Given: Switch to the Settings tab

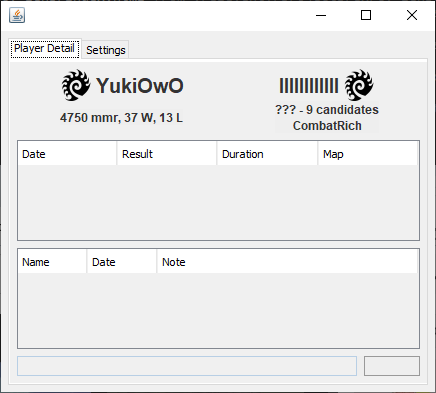Looking at the screenshot, I should (x=106, y=50).
